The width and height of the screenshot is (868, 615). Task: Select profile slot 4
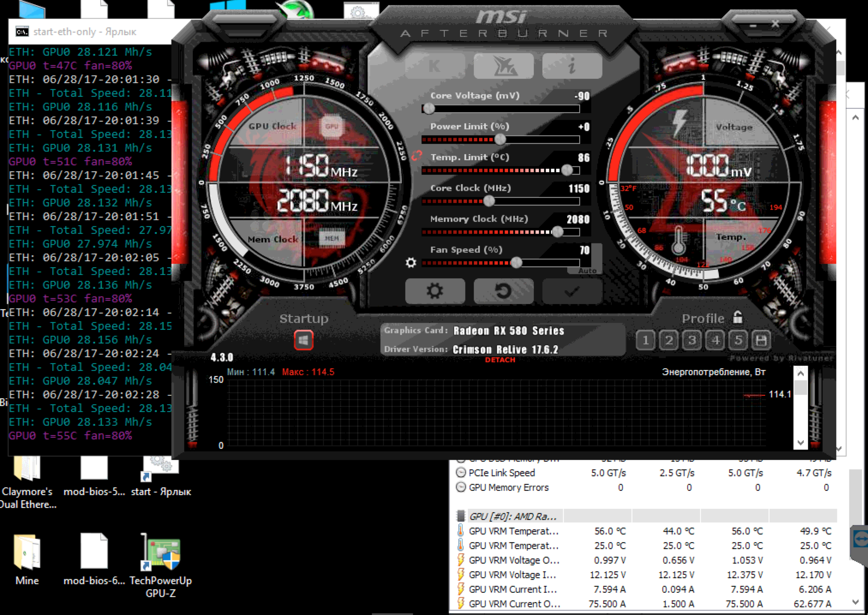(715, 340)
